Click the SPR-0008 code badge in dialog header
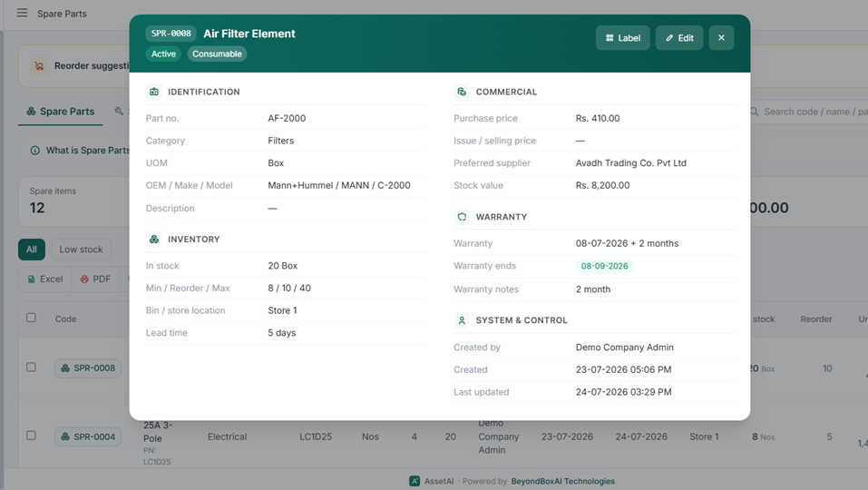 point(171,34)
